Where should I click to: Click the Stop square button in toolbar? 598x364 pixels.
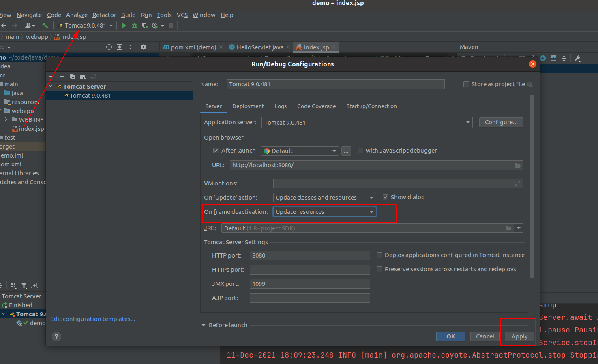click(171, 26)
